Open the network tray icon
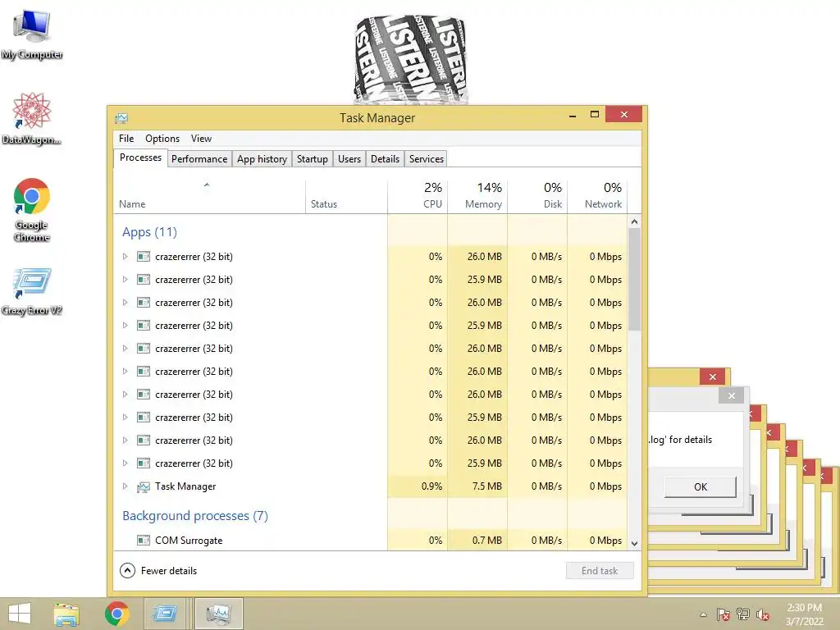 pos(743,614)
